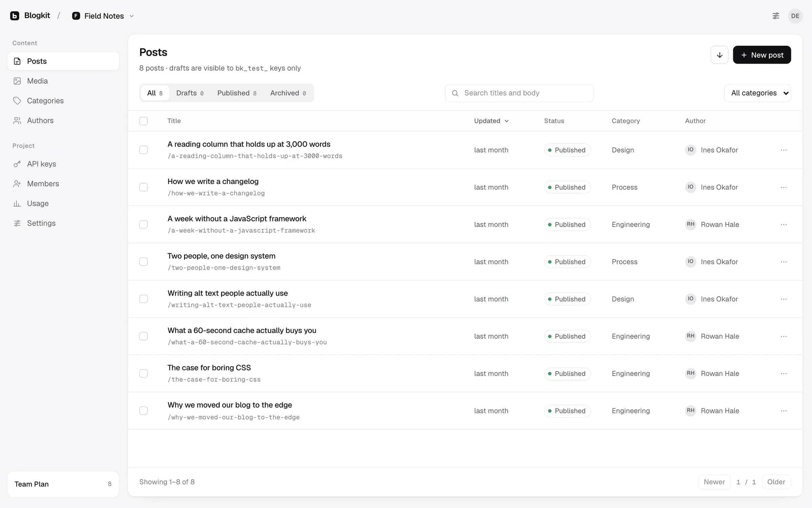
Task: Open the Team Plan card
Action: [63, 484]
